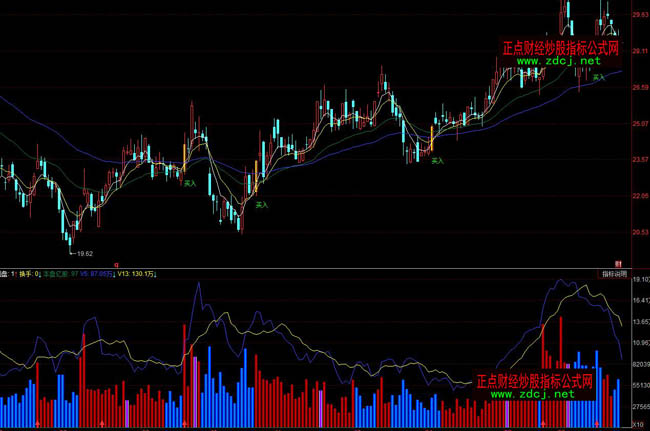
Task: Open www.zdcj.net link in main chart
Action: (559, 61)
